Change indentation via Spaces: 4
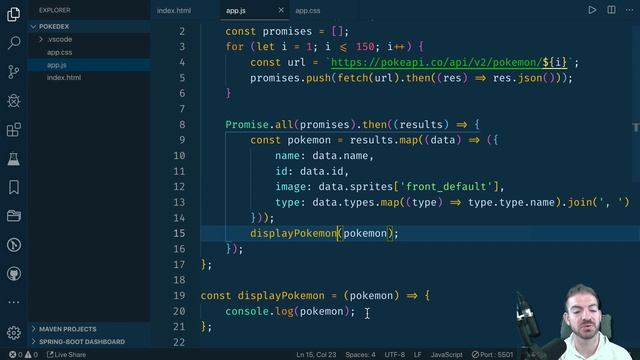 point(360,355)
